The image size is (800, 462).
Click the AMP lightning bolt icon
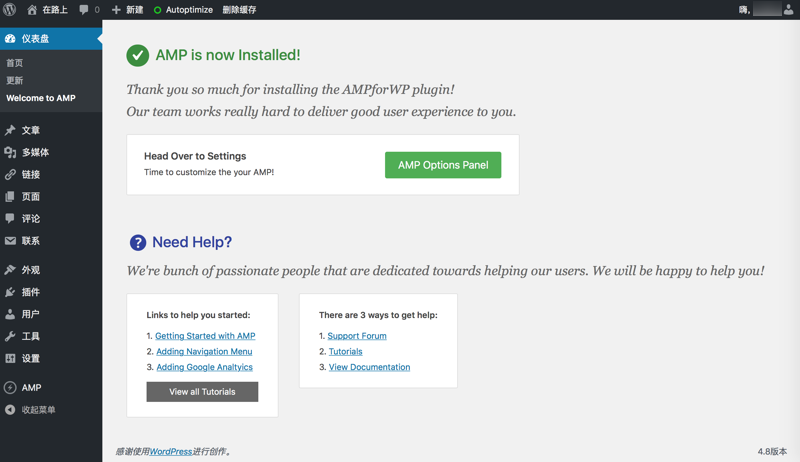click(x=10, y=388)
